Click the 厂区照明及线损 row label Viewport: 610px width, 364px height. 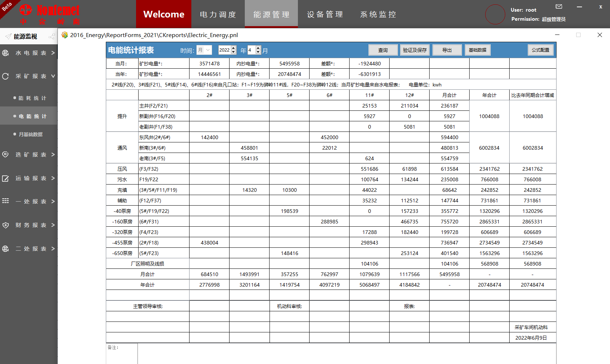148,264
